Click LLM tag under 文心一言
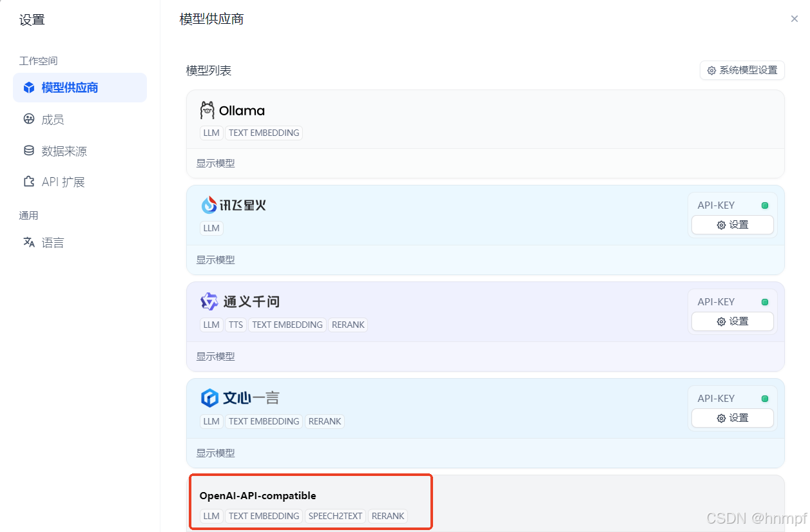The width and height of the screenshot is (810, 532). coord(211,421)
